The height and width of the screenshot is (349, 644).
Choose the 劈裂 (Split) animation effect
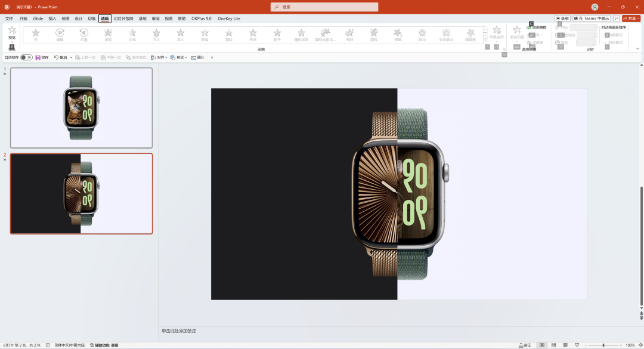click(205, 35)
